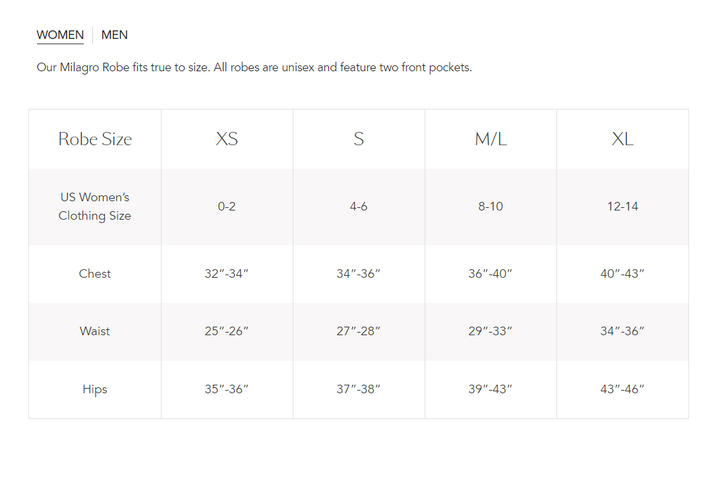
Task: Select the XL column header
Action: point(622,139)
